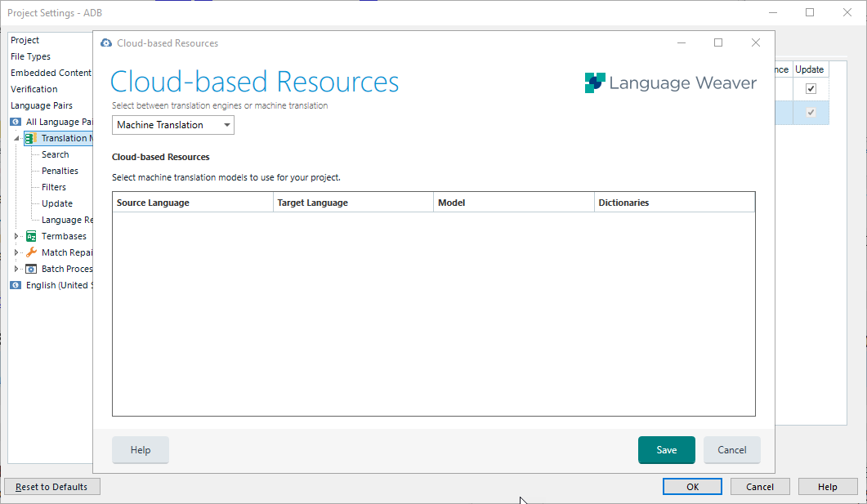The image size is (867, 504).
Task: Click the Termbases icon in the tree
Action: (29, 235)
